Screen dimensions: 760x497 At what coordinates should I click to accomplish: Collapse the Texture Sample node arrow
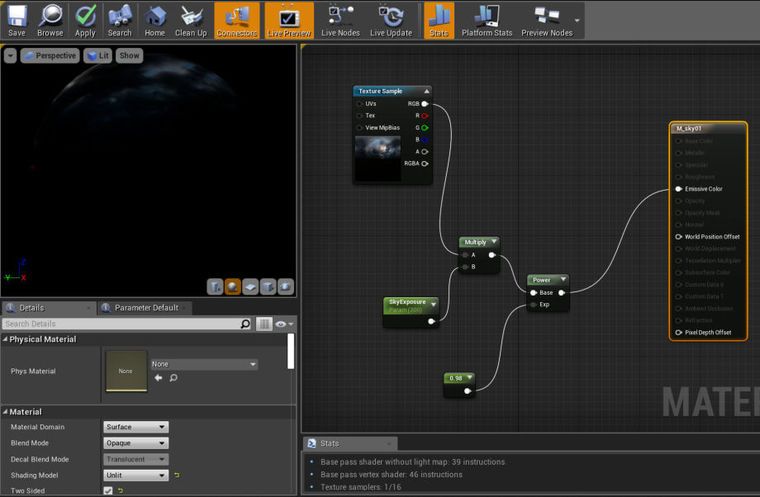coord(427,91)
